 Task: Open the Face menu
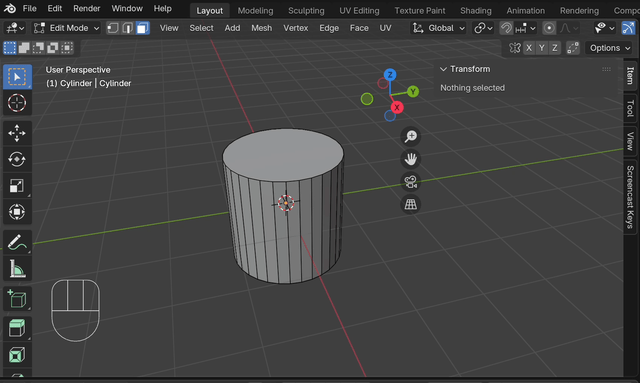(359, 28)
